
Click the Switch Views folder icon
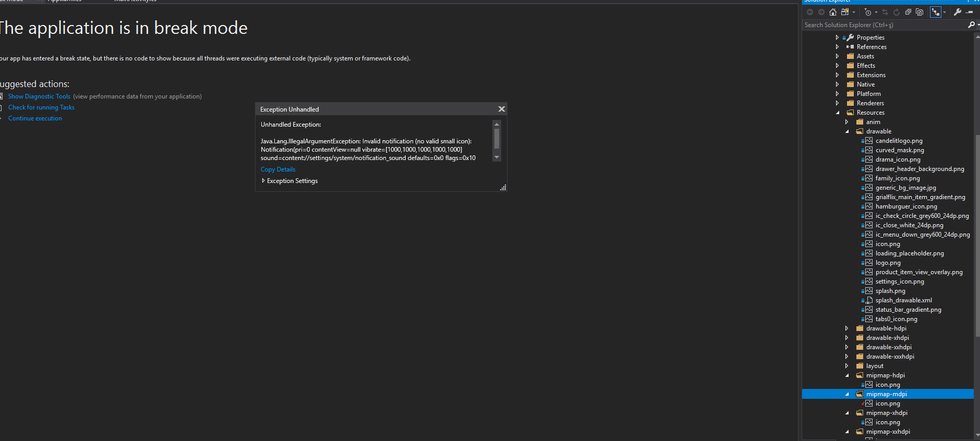point(845,12)
